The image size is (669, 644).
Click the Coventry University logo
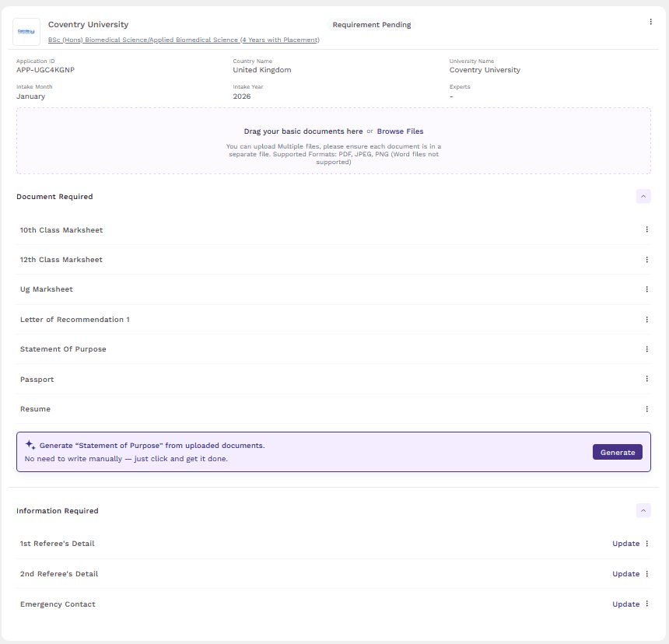tap(26, 31)
